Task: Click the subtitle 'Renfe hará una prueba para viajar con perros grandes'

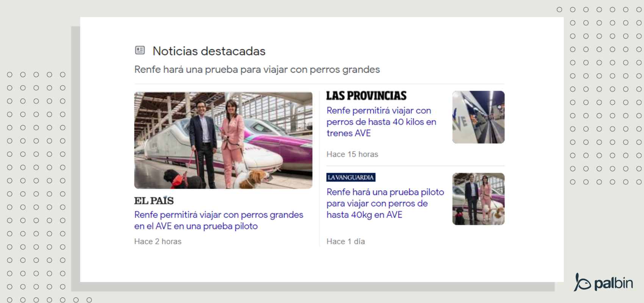Action: pos(257,70)
